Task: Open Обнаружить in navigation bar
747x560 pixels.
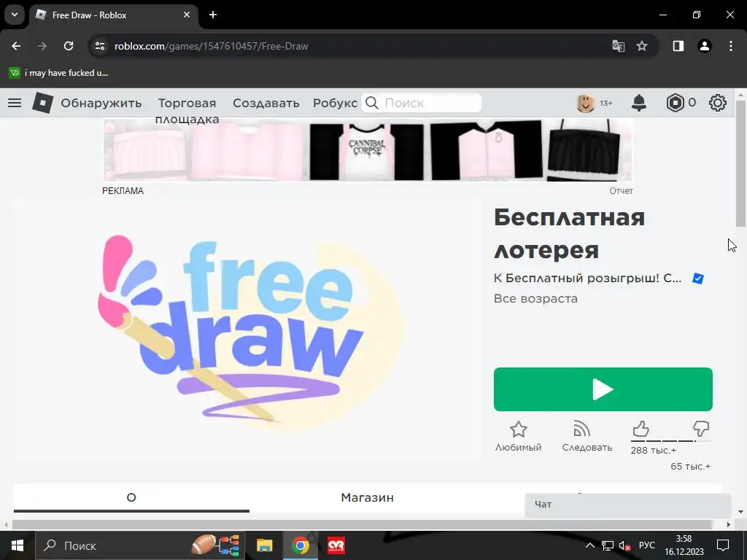Action: click(101, 103)
